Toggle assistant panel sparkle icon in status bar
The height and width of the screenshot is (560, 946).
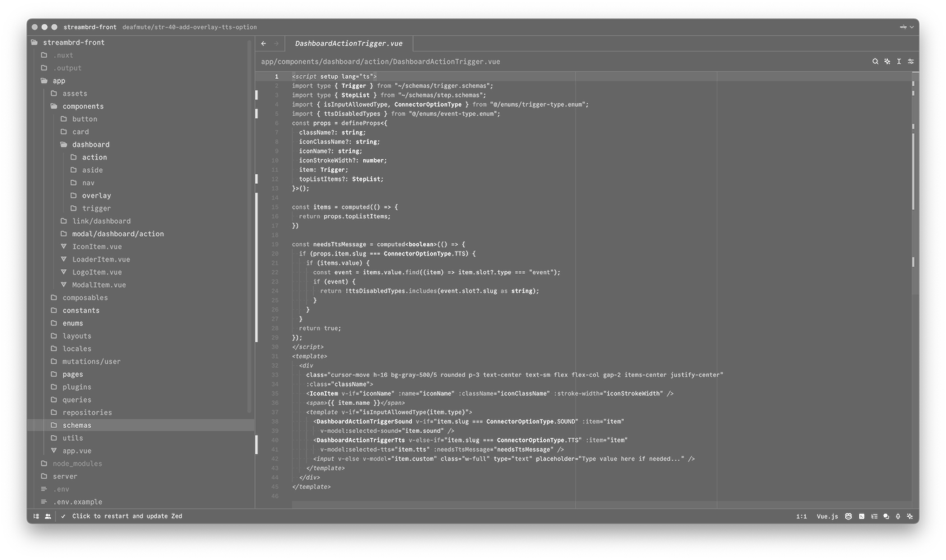pos(910,516)
